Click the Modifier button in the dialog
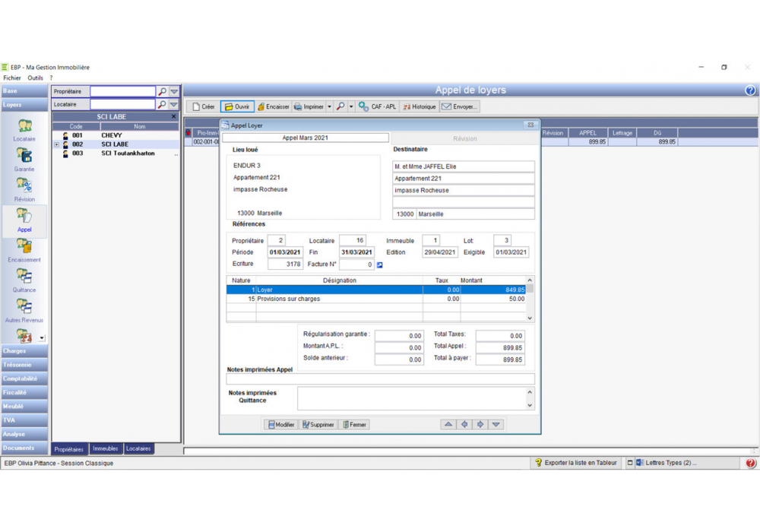The width and height of the screenshot is (760, 532). click(x=280, y=425)
